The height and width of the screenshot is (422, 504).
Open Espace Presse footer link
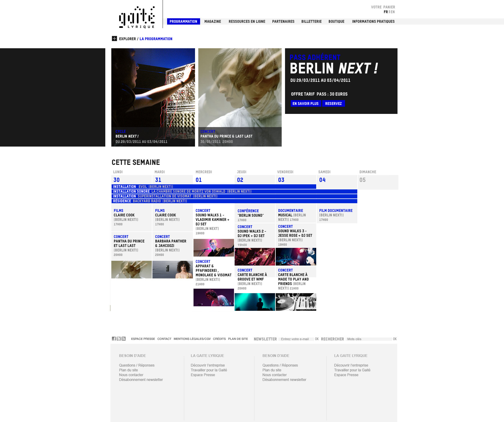[x=143, y=339]
